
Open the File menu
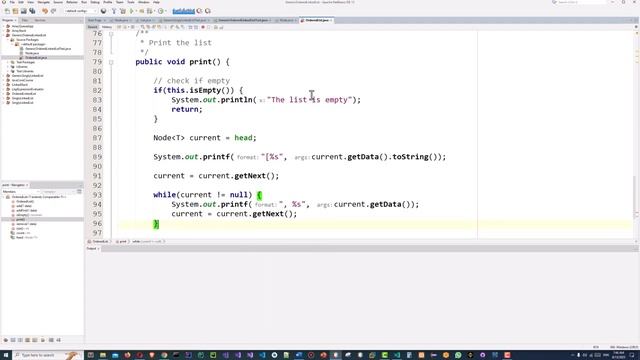coord(12,2)
